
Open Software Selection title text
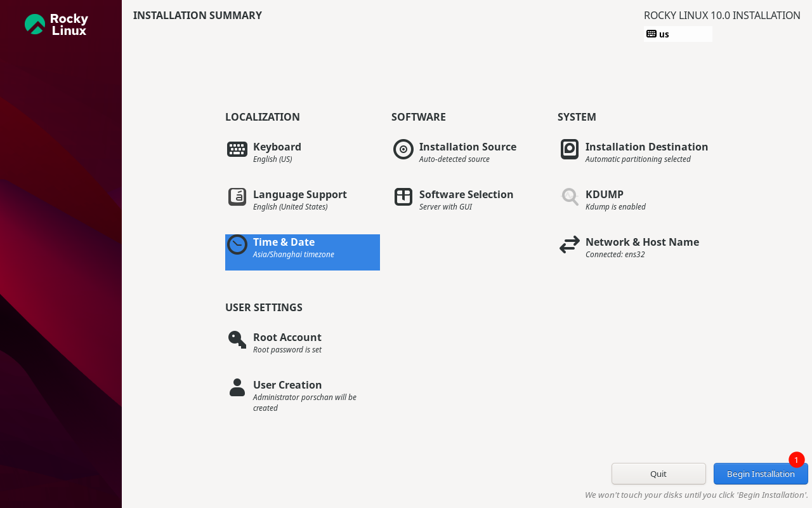pos(466,194)
